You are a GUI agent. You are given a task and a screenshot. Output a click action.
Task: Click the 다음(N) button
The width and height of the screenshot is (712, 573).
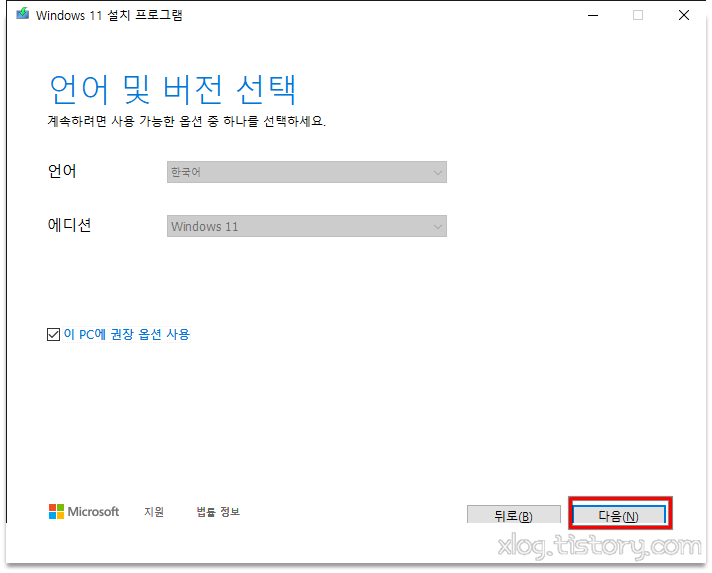pyautogui.click(x=619, y=515)
